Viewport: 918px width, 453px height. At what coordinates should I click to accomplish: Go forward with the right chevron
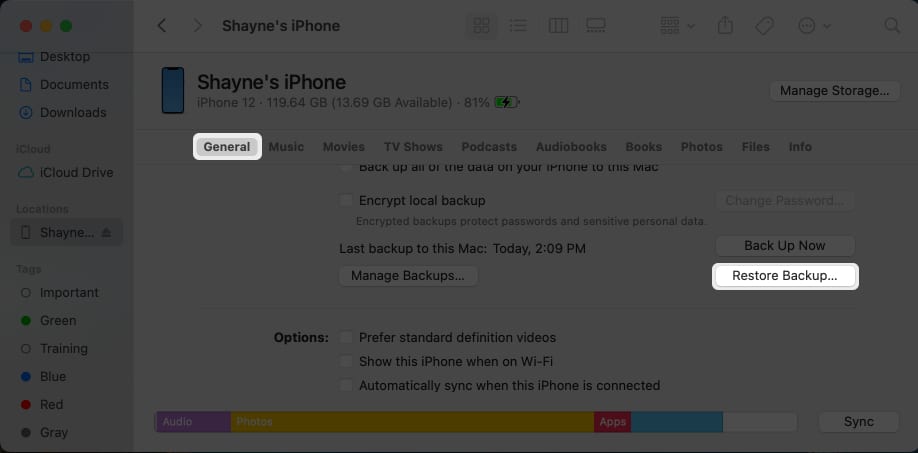coord(198,26)
